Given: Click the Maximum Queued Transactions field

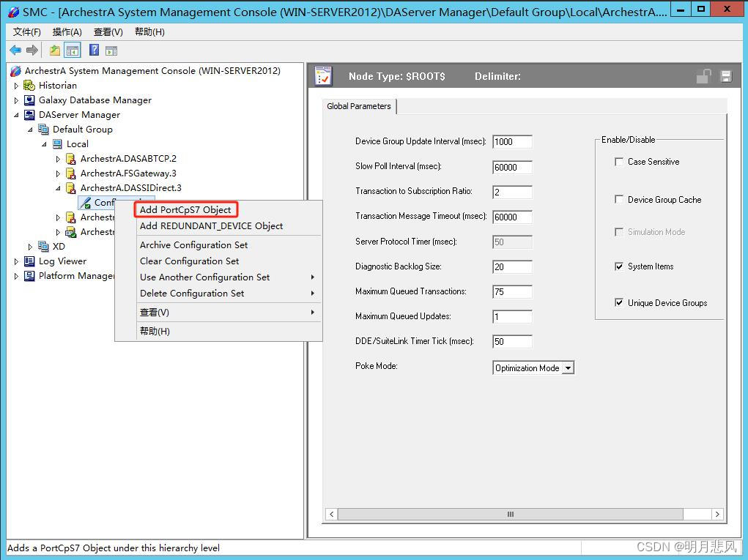Looking at the screenshot, I should 512,291.
